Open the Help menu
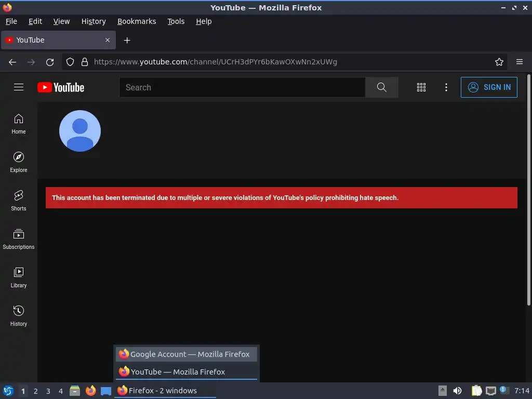Screen dimensions: 532x399 204,21
